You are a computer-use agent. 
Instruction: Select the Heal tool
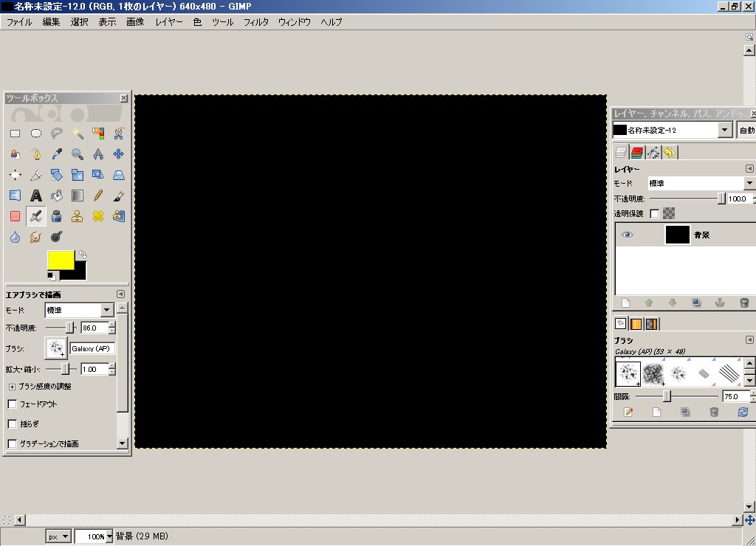point(98,216)
